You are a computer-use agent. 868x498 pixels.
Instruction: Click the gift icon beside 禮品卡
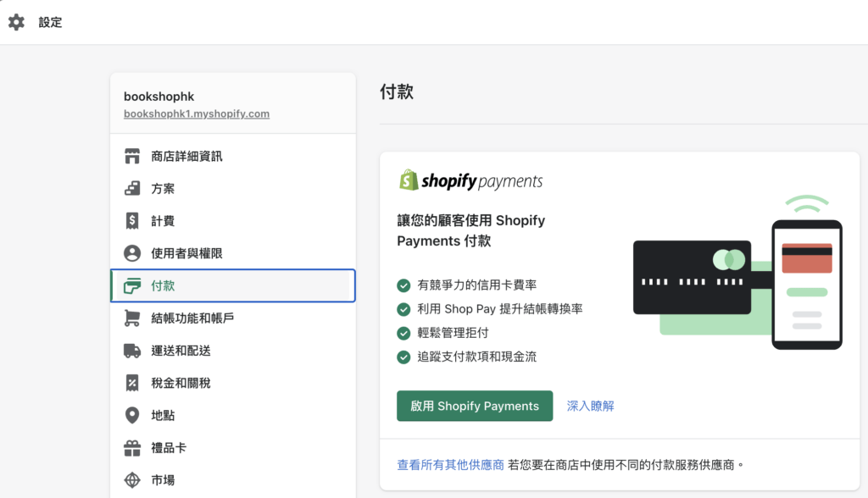131,448
